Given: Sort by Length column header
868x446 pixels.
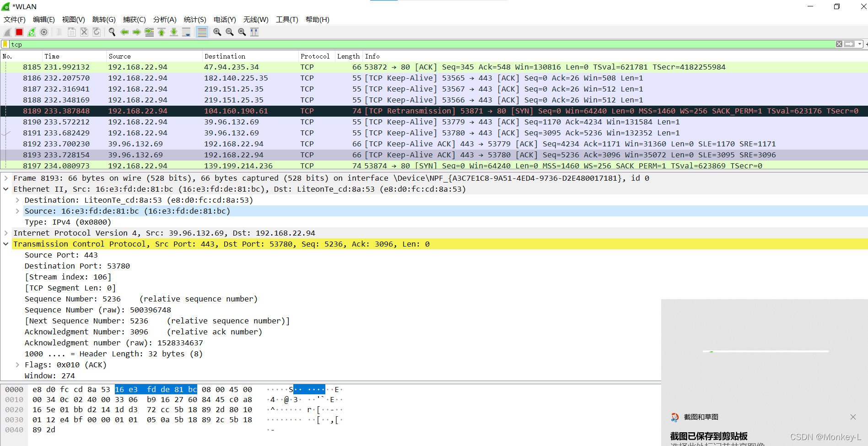Looking at the screenshot, I should [x=349, y=56].
